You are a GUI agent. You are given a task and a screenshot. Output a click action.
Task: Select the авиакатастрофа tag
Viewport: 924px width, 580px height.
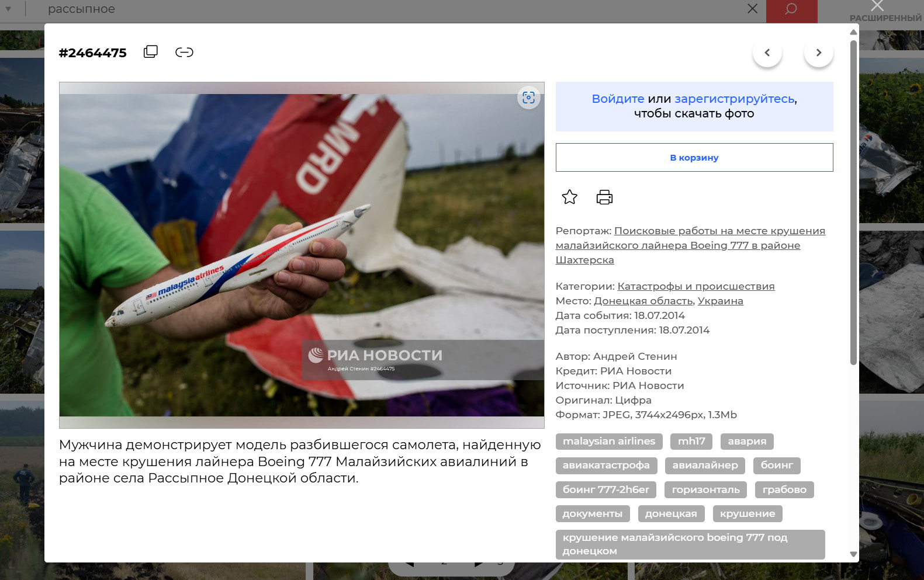tap(606, 466)
